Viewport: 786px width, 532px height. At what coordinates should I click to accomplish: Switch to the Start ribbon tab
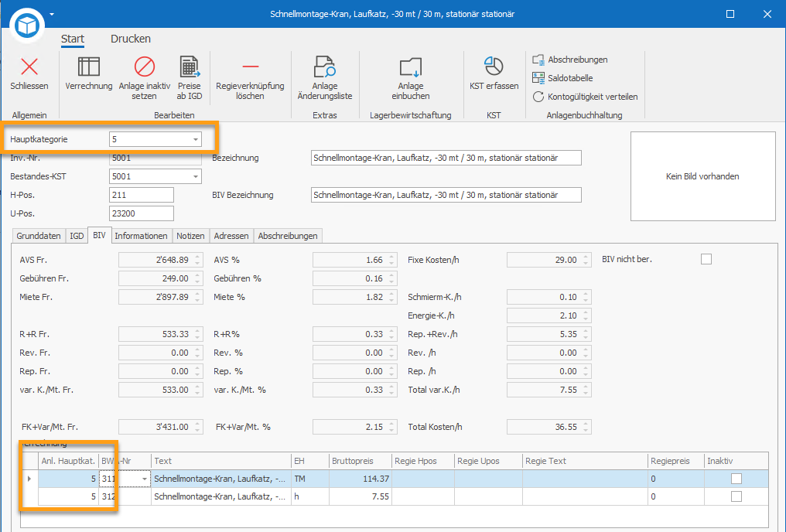[x=73, y=39]
